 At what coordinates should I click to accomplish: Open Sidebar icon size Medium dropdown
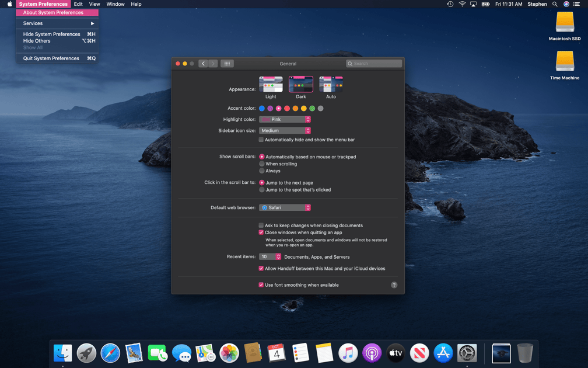click(285, 131)
